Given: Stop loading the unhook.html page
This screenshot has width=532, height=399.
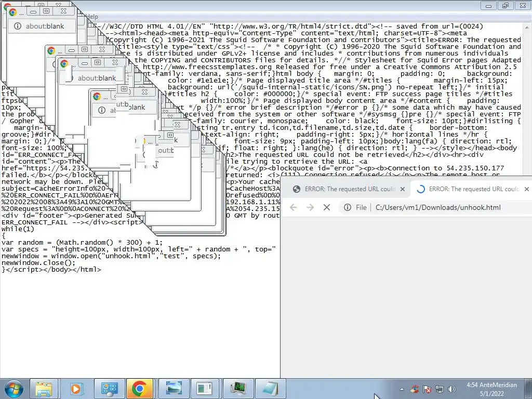Looking at the screenshot, I should [x=327, y=207].
